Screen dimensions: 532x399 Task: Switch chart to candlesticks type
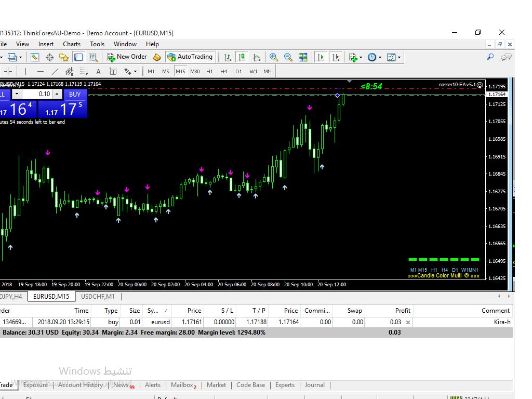[242, 57]
